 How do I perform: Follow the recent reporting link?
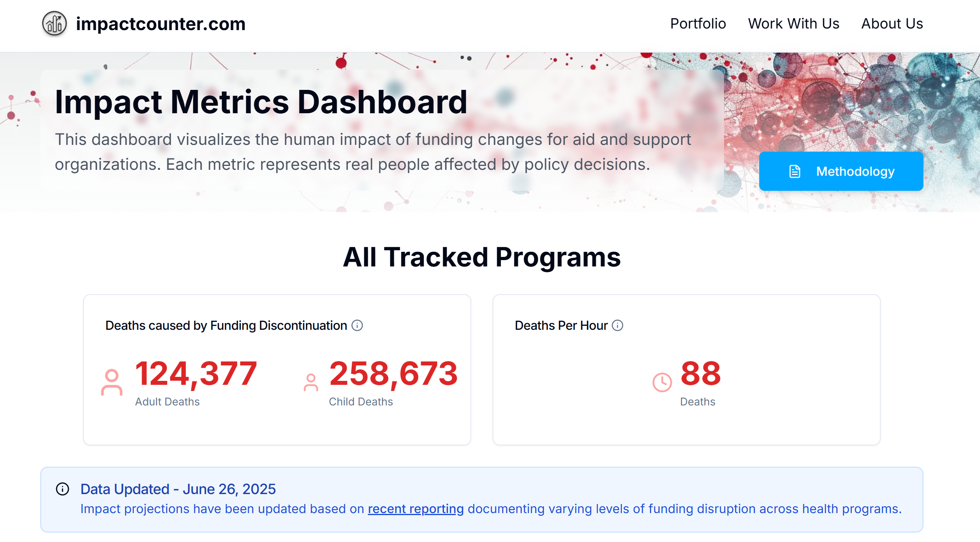pos(415,509)
